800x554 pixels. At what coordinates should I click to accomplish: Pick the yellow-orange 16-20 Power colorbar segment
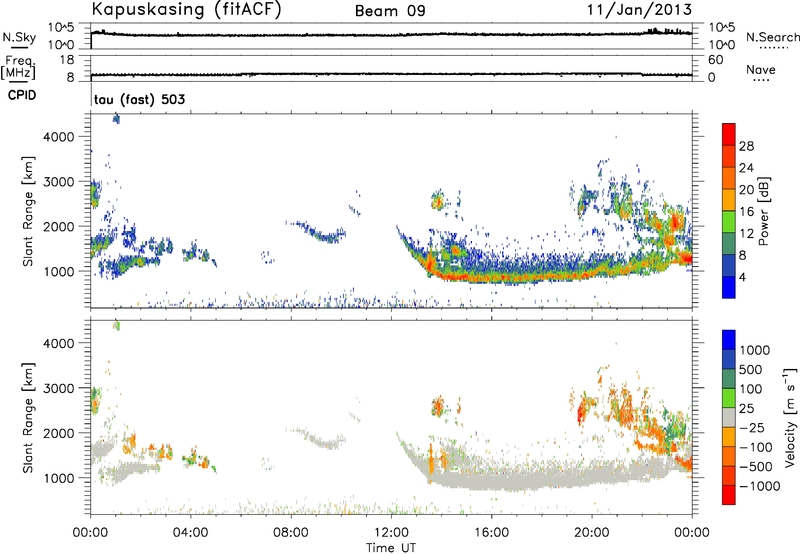point(729,200)
